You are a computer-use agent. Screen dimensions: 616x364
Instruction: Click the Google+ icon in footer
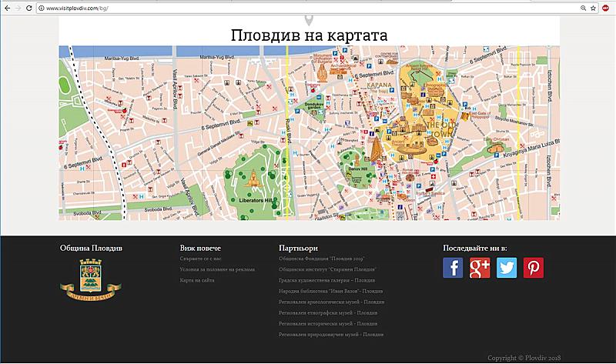pos(480,268)
